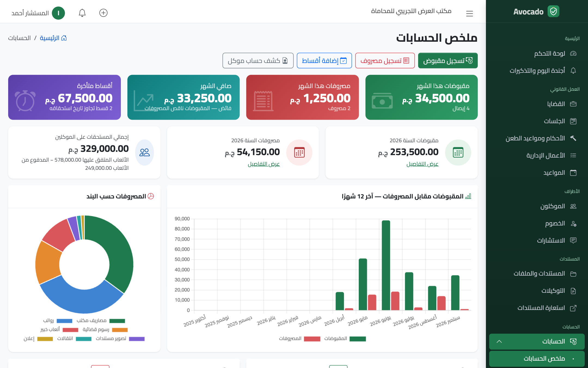
Task: Click the calendar icon beside الجلسات
Action: [x=573, y=121]
